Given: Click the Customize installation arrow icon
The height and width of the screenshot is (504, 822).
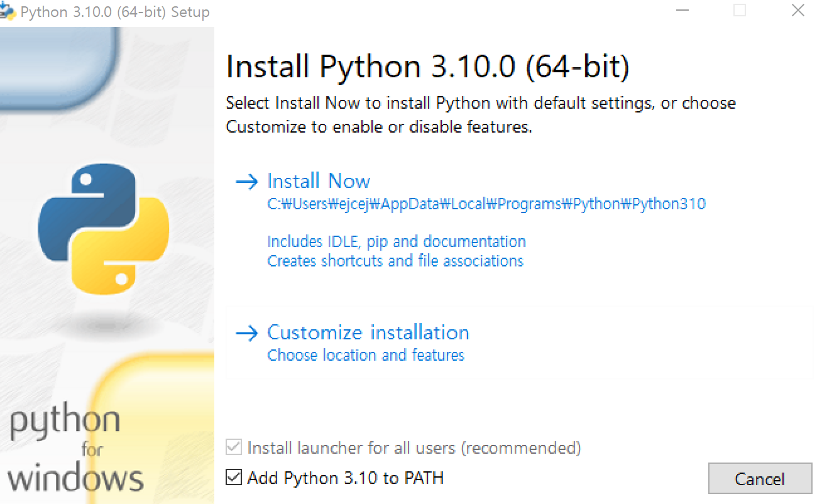Looking at the screenshot, I should 247,333.
